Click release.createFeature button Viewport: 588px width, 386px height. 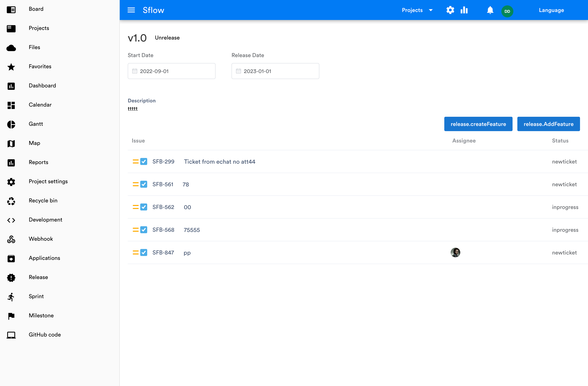tap(478, 124)
